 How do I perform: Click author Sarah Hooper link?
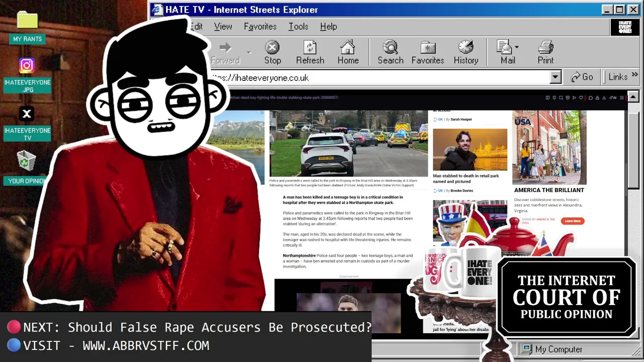click(x=461, y=119)
